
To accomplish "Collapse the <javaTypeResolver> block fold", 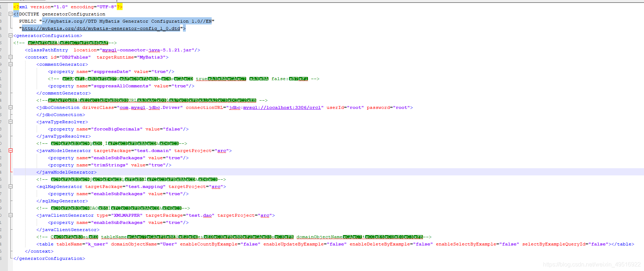I will click(x=10, y=122).
